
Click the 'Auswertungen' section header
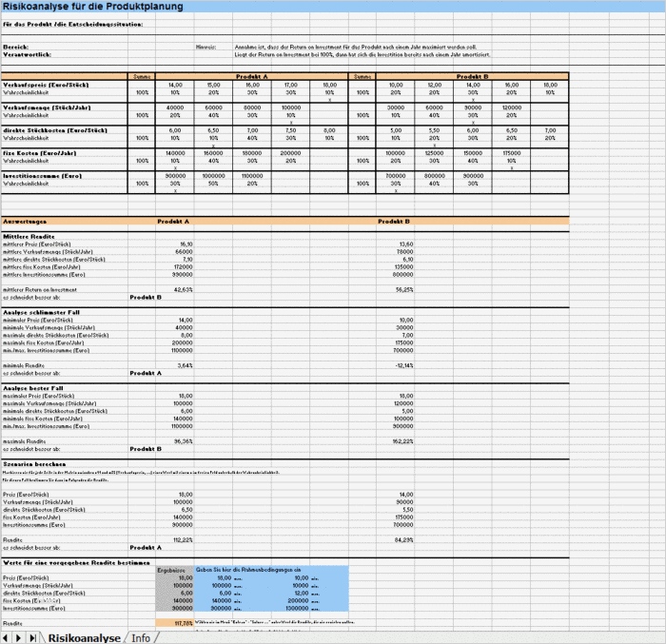[25, 222]
